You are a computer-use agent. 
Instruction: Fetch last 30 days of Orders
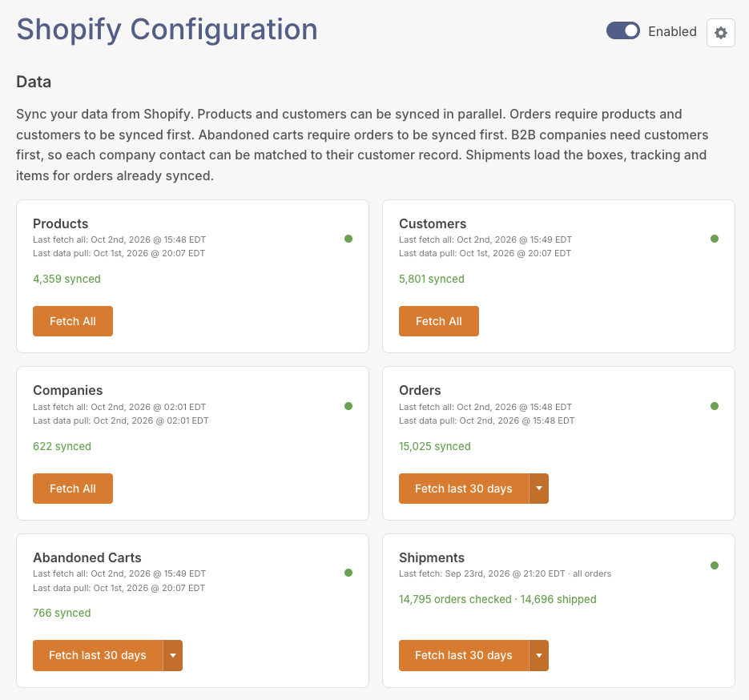pyautogui.click(x=464, y=489)
